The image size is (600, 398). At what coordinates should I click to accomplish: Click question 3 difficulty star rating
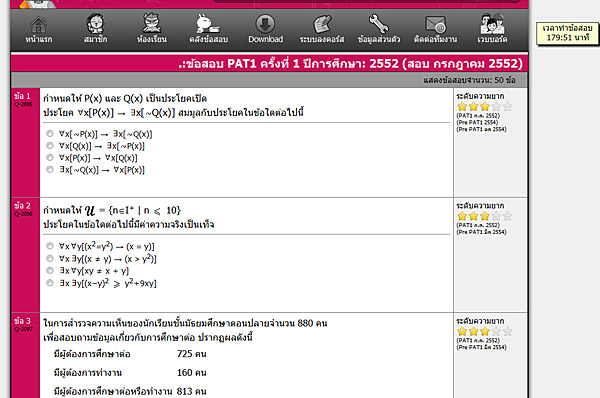484,331
